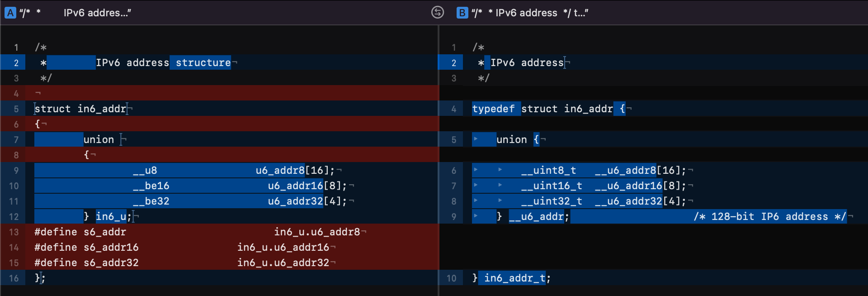Click the blue B file badge icon
Screen dimensions: 868x296
462,13
